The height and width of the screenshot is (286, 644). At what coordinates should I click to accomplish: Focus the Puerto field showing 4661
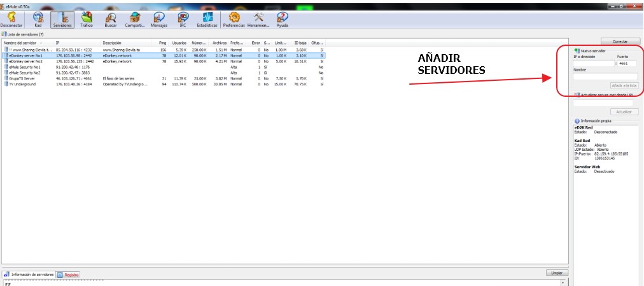(627, 63)
